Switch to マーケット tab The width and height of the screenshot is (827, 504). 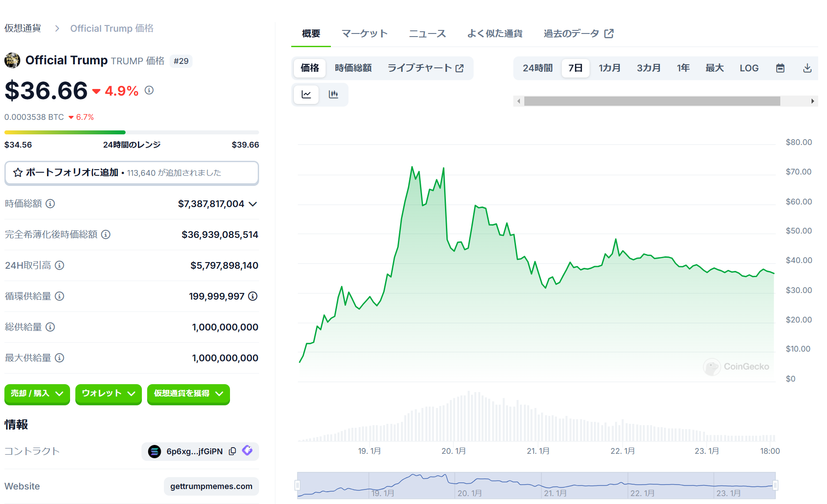pos(364,33)
